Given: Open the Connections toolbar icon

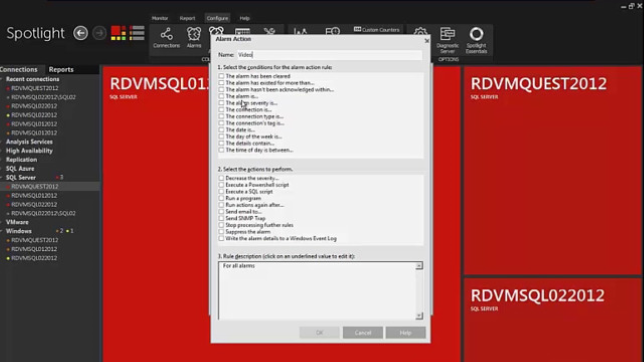Looking at the screenshot, I should pos(166,34).
